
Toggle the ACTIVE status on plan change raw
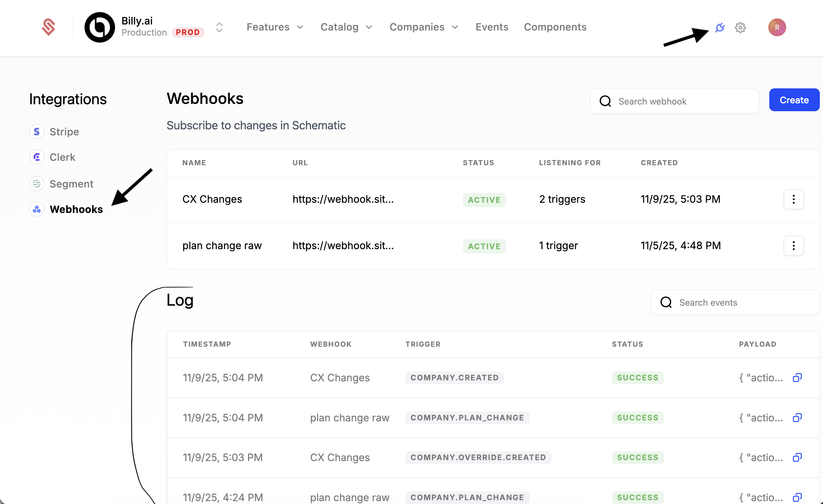click(484, 246)
